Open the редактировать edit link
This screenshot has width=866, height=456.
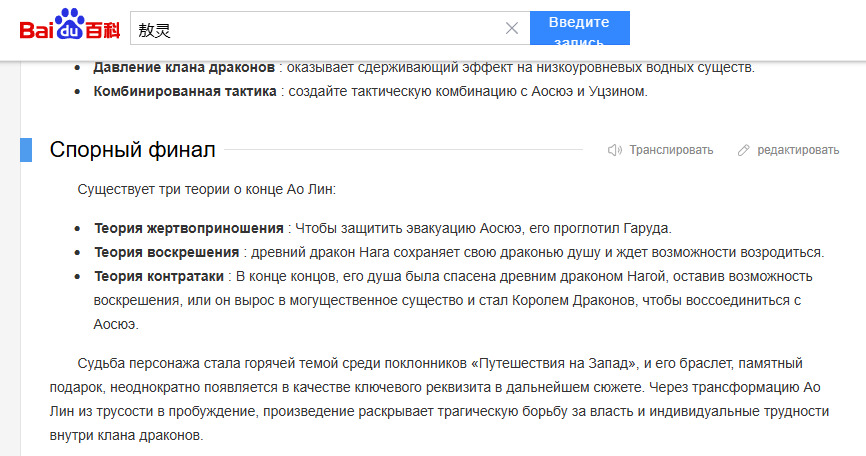797,150
